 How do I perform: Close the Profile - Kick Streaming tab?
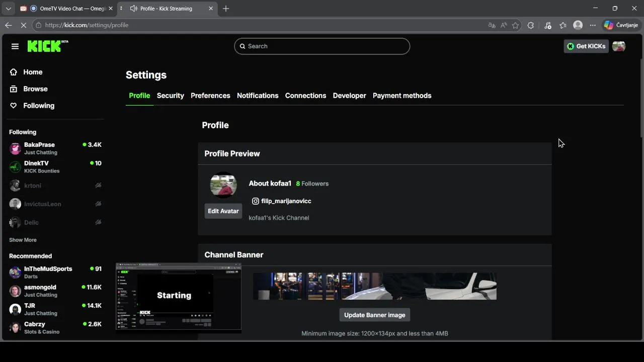coord(211,9)
